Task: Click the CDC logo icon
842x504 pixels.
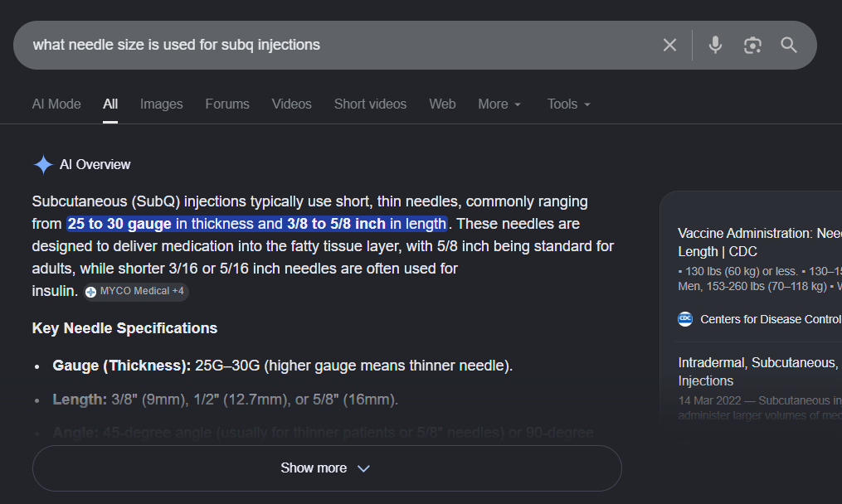Action: 685,319
